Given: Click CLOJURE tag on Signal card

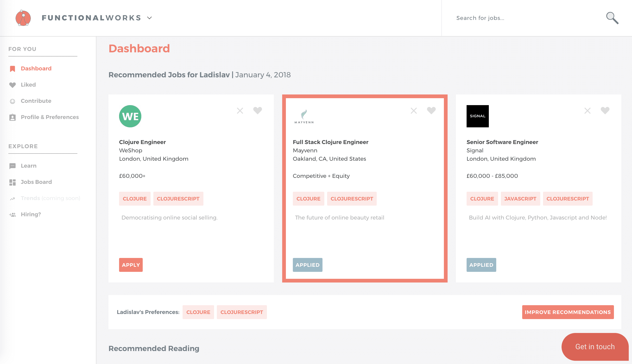Looking at the screenshot, I should coord(482,199).
